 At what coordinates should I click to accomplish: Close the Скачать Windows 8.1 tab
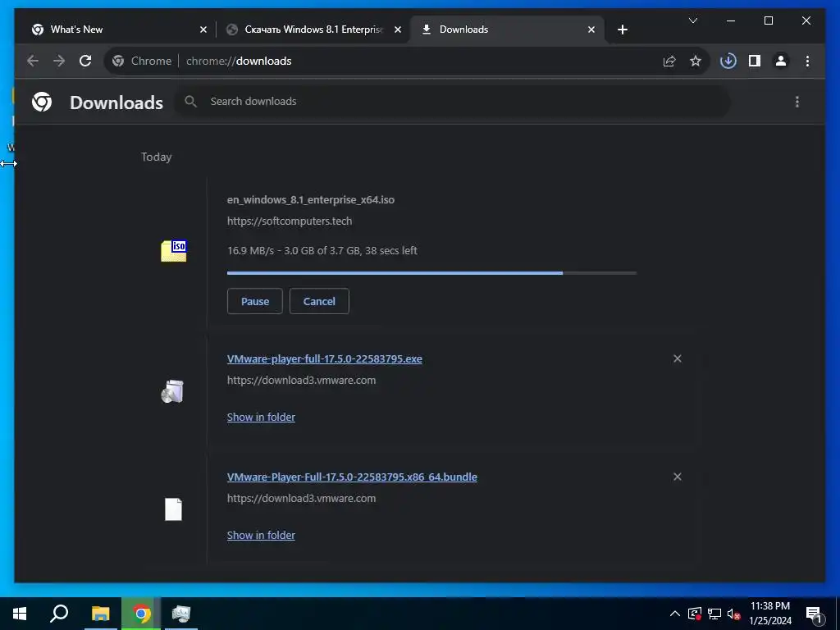(398, 30)
